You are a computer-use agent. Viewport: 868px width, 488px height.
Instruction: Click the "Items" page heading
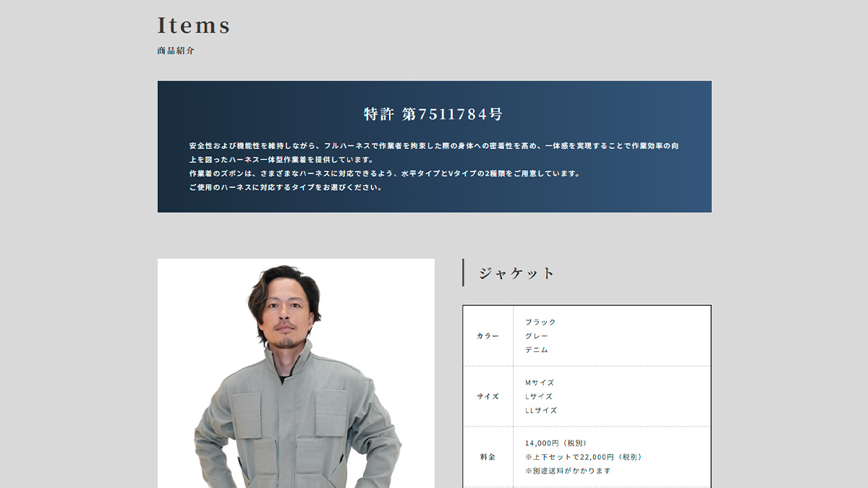194,25
